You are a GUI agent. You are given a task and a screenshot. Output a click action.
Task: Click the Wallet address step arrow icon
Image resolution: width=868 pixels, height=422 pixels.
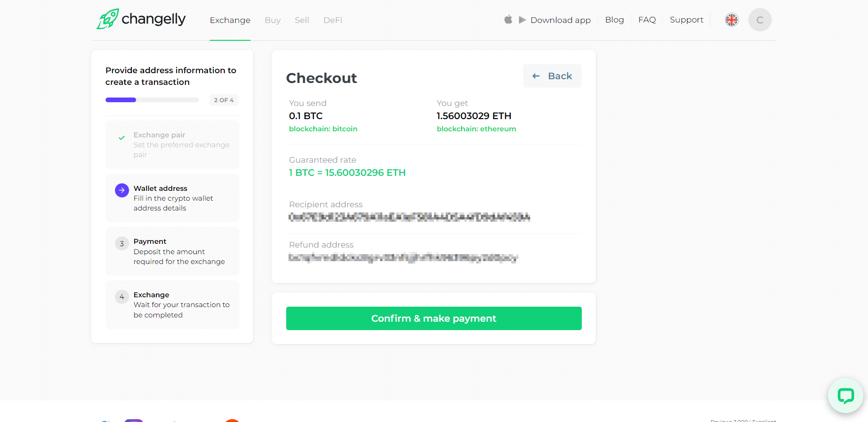point(122,190)
